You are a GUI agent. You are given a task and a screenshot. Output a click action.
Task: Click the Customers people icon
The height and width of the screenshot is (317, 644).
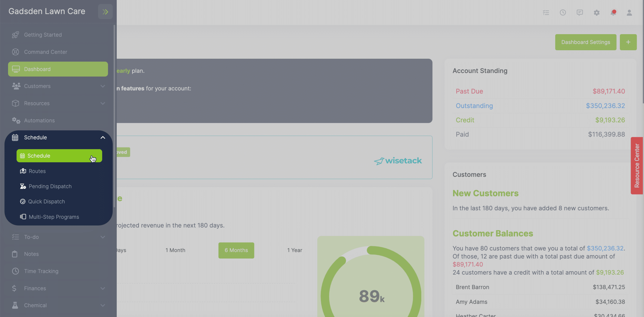(x=16, y=86)
